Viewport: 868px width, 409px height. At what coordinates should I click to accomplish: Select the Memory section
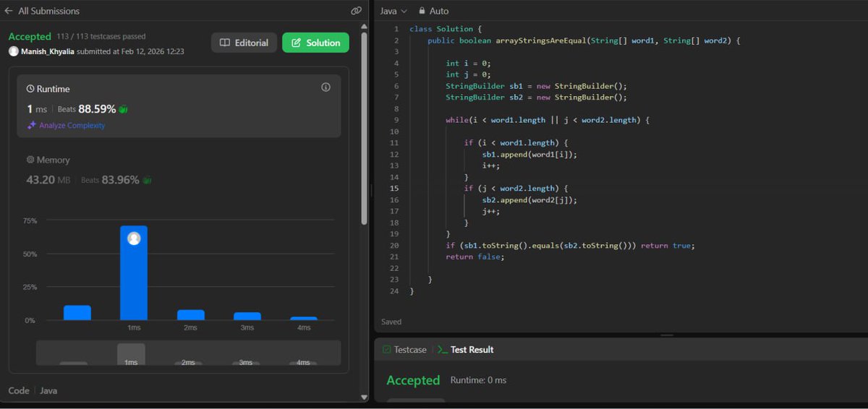(48, 160)
